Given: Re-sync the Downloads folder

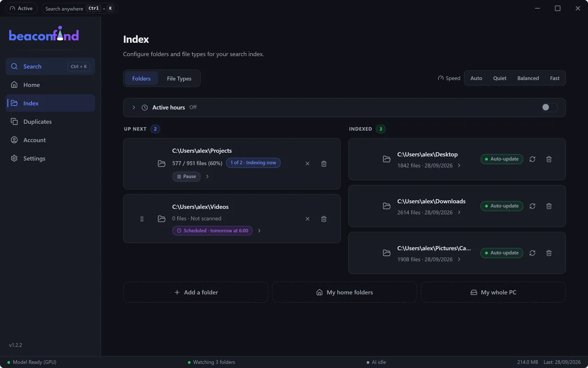Looking at the screenshot, I should [x=532, y=206].
